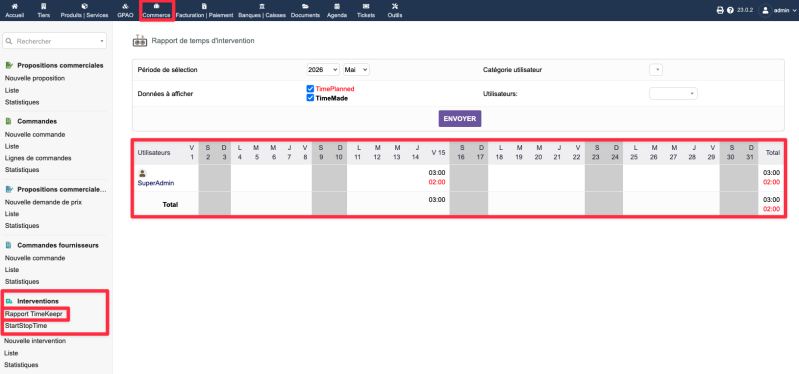Image resolution: width=799 pixels, height=374 pixels.
Task: Click the red 02:00 value under V 15
Action: [x=438, y=182]
